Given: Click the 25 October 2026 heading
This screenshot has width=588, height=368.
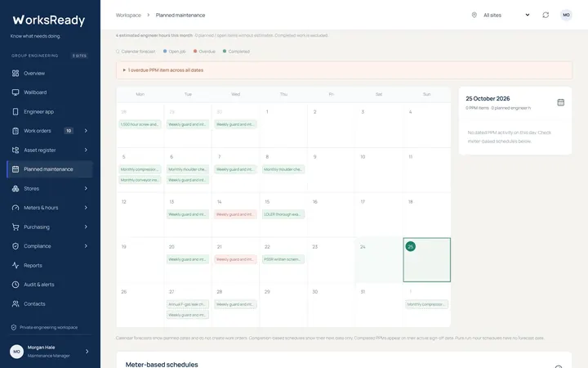Looking at the screenshot, I should pos(488,99).
